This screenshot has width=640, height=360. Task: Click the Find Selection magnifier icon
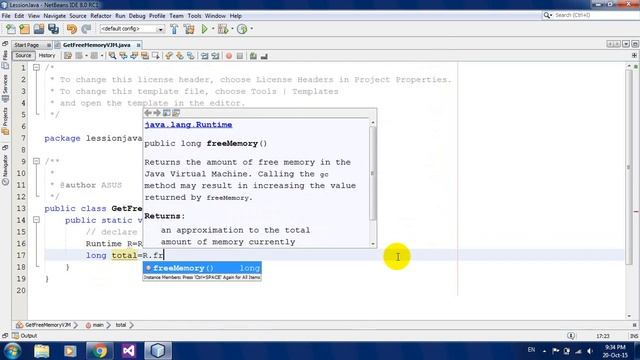112,56
